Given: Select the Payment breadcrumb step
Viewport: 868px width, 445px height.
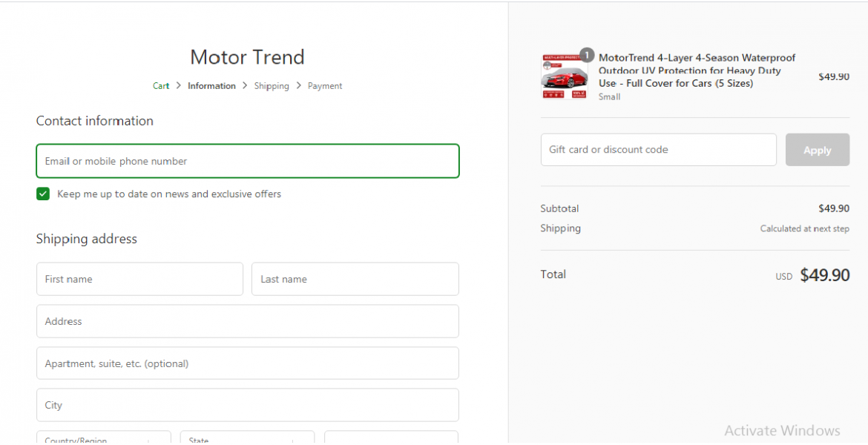Looking at the screenshot, I should (325, 86).
